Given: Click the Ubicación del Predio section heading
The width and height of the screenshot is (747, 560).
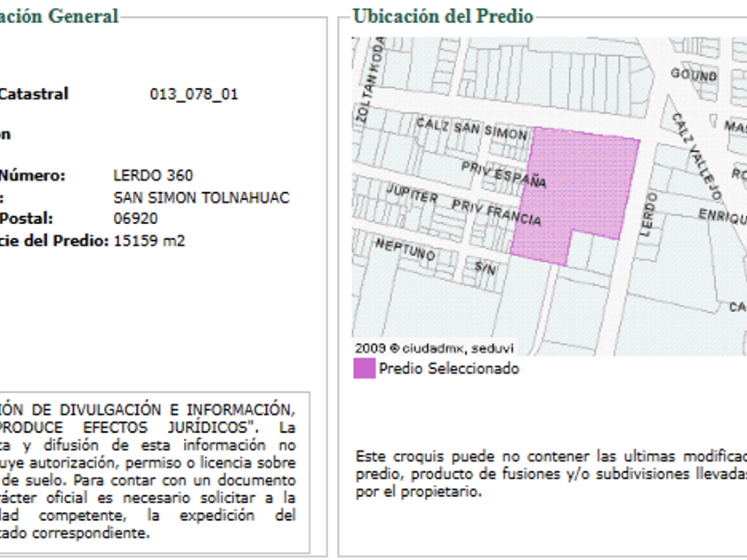Looking at the screenshot, I should point(443,16).
